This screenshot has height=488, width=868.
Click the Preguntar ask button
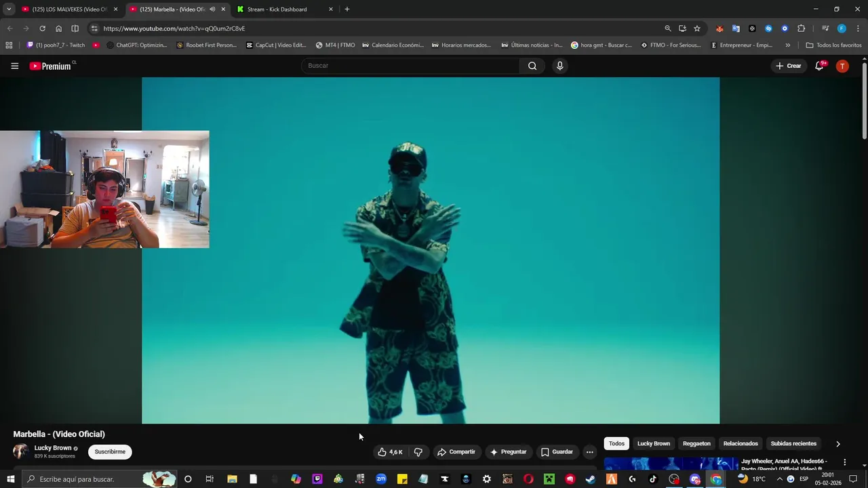click(509, 452)
